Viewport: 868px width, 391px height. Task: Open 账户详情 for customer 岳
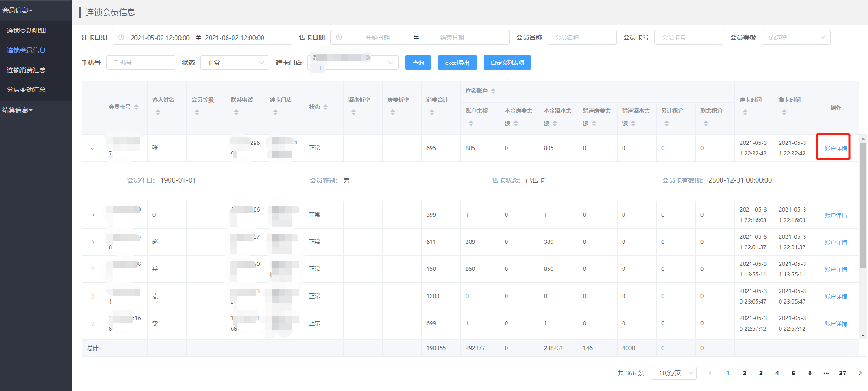[x=836, y=269]
